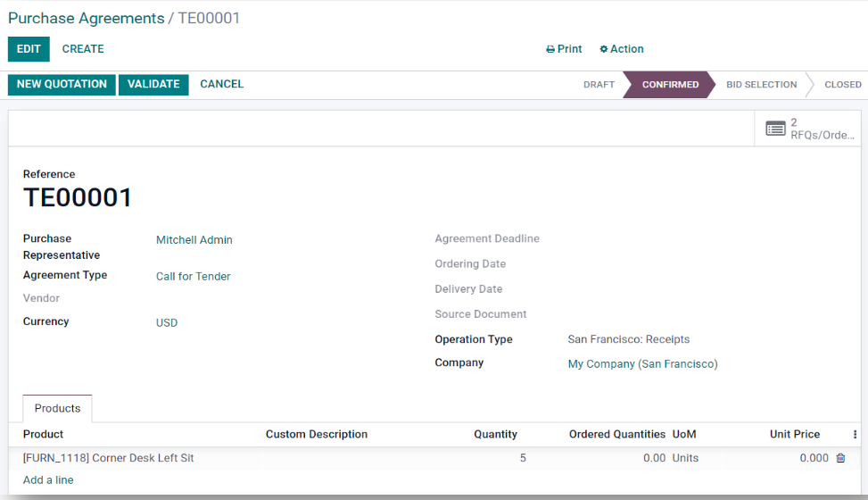Open the column options kebab menu

click(855, 434)
